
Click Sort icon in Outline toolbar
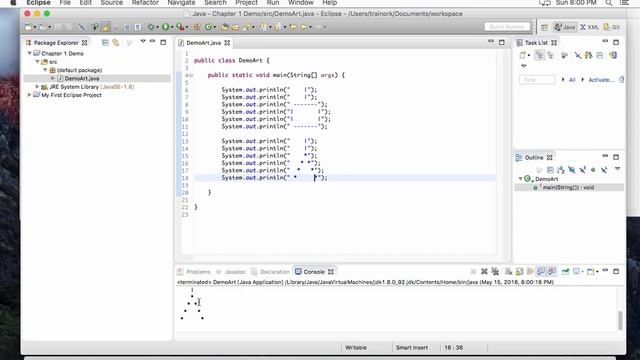click(561, 170)
